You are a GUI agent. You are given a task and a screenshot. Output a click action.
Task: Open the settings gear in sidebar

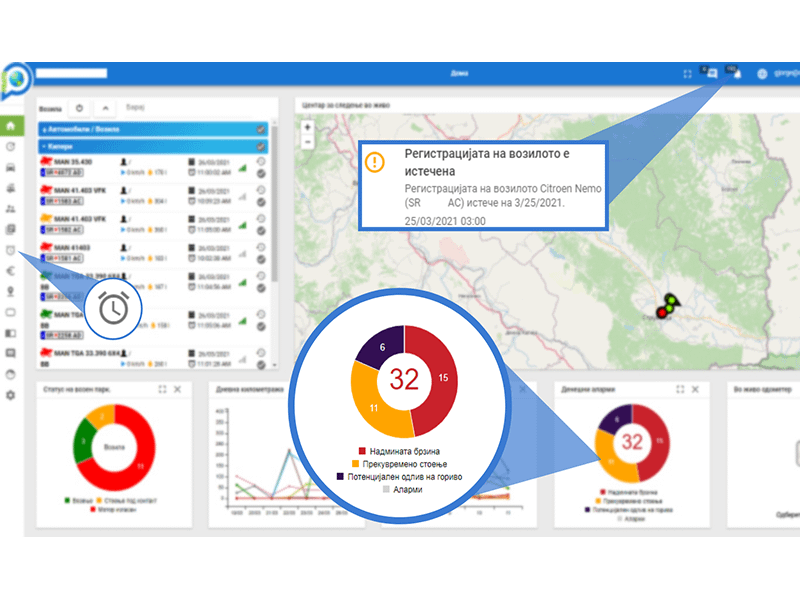(11, 395)
